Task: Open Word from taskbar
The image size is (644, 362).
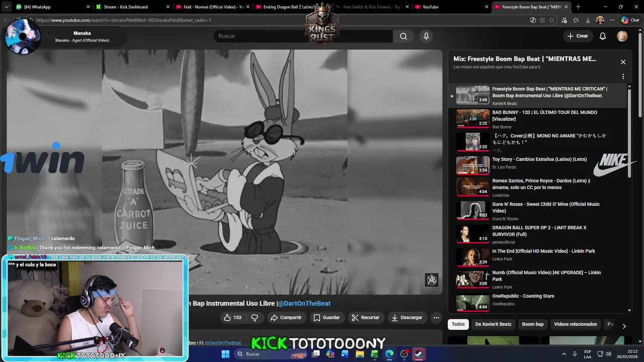Action: (x=345, y=354)
